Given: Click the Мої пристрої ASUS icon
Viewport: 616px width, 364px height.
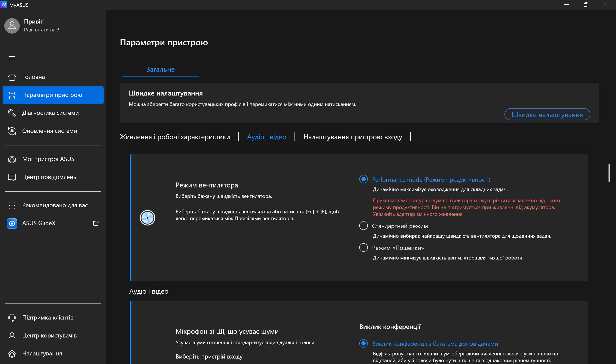Looking at the screenshot, I should tap(12, 159).
